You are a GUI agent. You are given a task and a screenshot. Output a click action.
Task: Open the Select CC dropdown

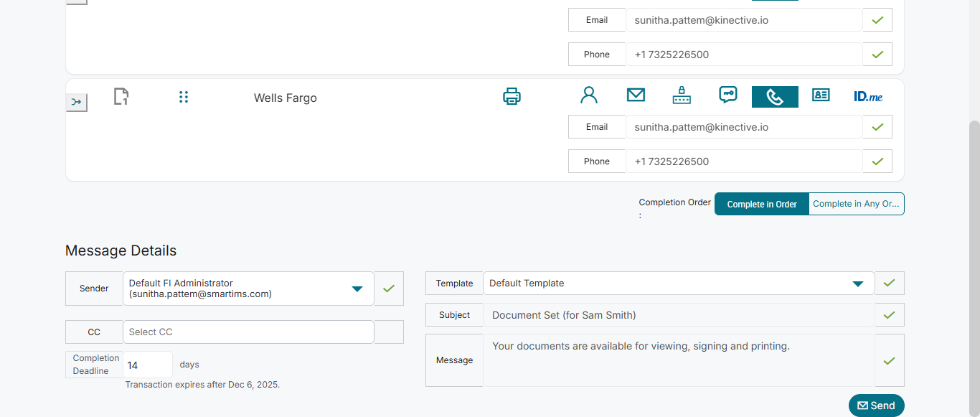click(x=248, y=332)
